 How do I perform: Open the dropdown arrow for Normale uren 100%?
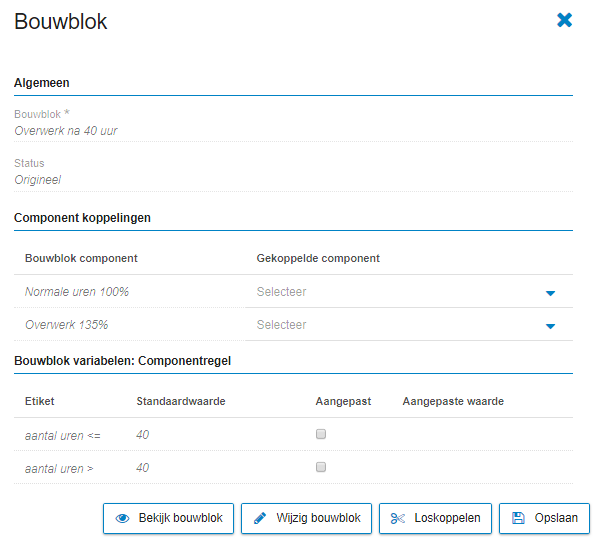point(550,293)
